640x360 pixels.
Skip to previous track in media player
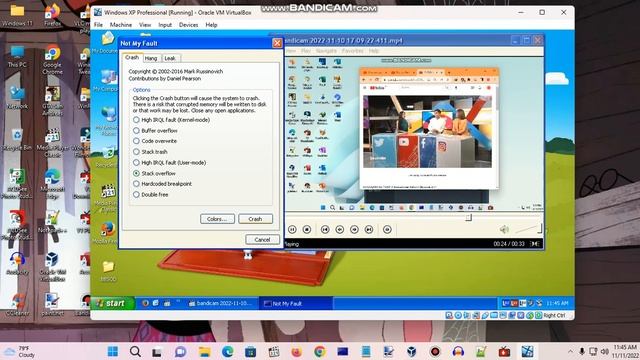[x=325, y=230]
